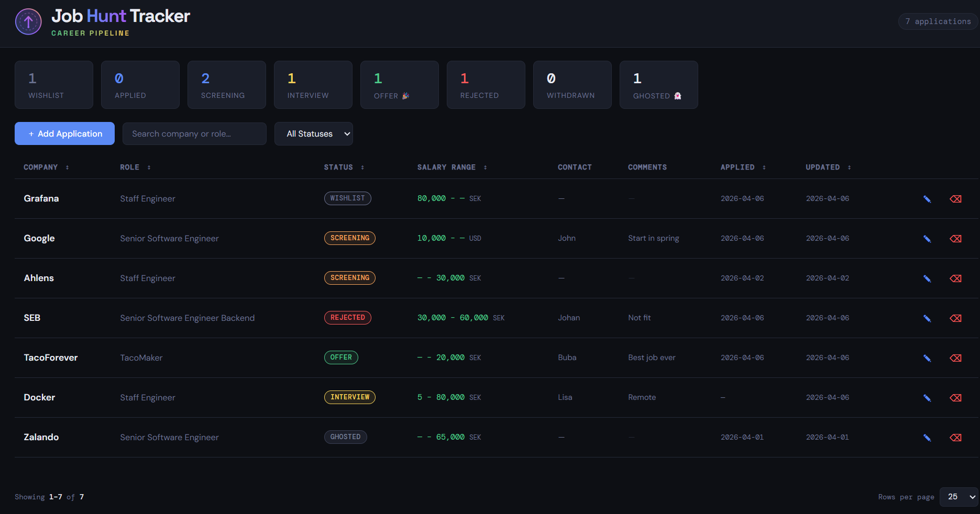Select the Zalando company name
The height and width of the screenshot is (514, 980).
(41, 437)
